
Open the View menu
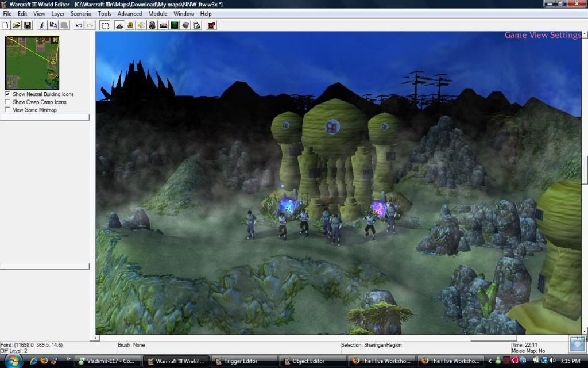click(39, 14)
